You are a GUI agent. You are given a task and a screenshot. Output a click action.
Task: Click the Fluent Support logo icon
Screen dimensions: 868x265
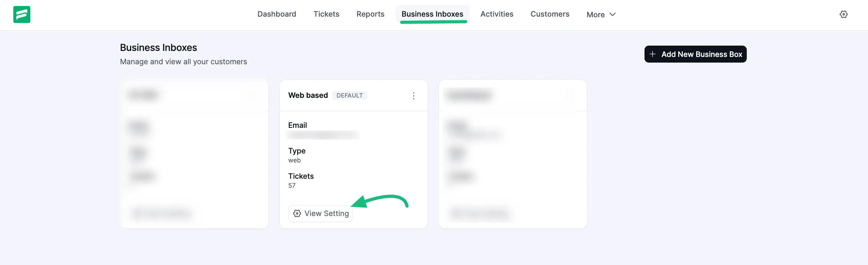[21, 14]
